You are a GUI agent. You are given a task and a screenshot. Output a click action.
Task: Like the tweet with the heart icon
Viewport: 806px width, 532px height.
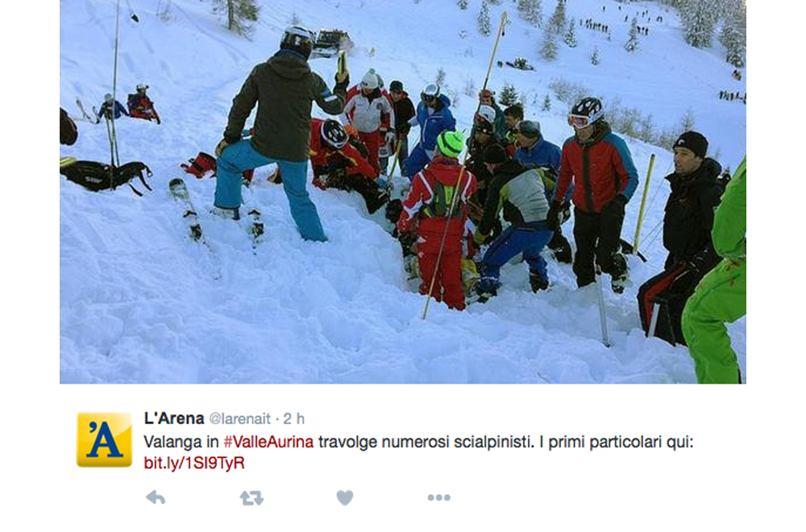tap(344, 497)
